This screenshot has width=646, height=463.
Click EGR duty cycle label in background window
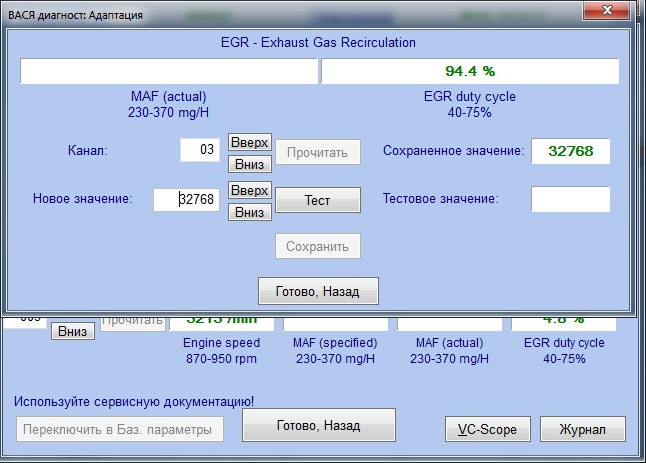click(564, 343)
